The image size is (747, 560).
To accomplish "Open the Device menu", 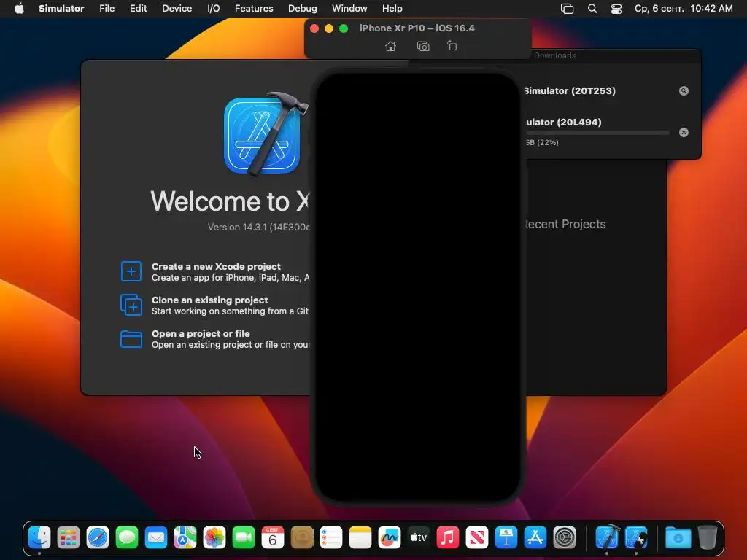I will click(177, 8).
